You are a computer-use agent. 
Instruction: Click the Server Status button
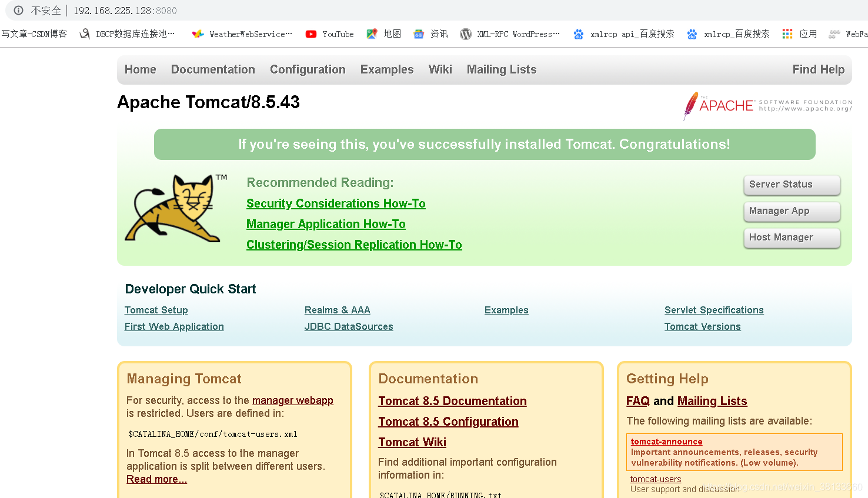(792, 185)
